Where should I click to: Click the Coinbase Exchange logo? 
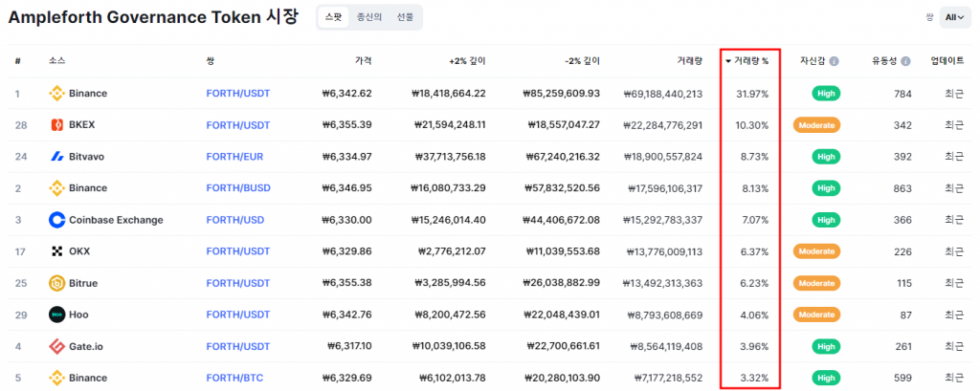(56, 220)
